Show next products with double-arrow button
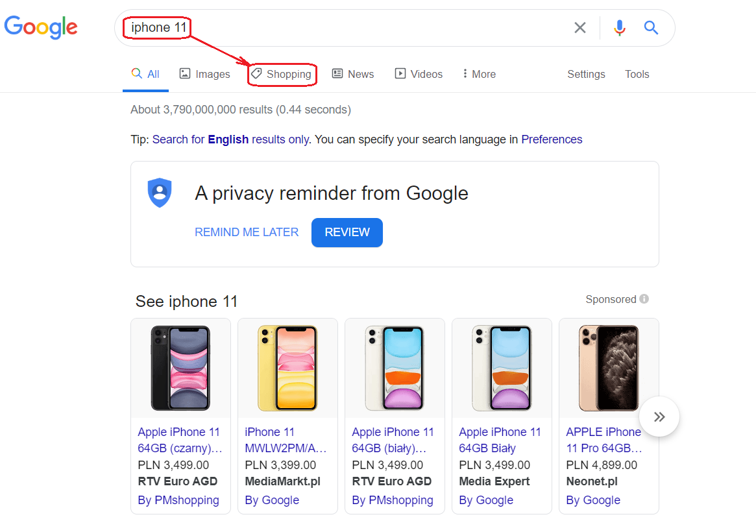Image resolution: width=756 pixels, height=532 pixels. tap(659, 417)
